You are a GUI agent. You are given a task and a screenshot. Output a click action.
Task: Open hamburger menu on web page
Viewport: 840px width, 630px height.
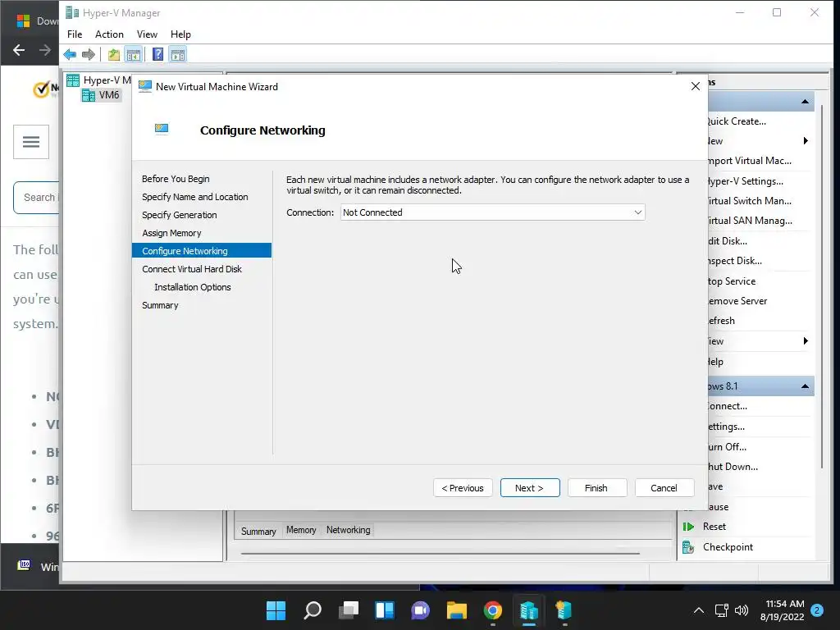point(31,142)
